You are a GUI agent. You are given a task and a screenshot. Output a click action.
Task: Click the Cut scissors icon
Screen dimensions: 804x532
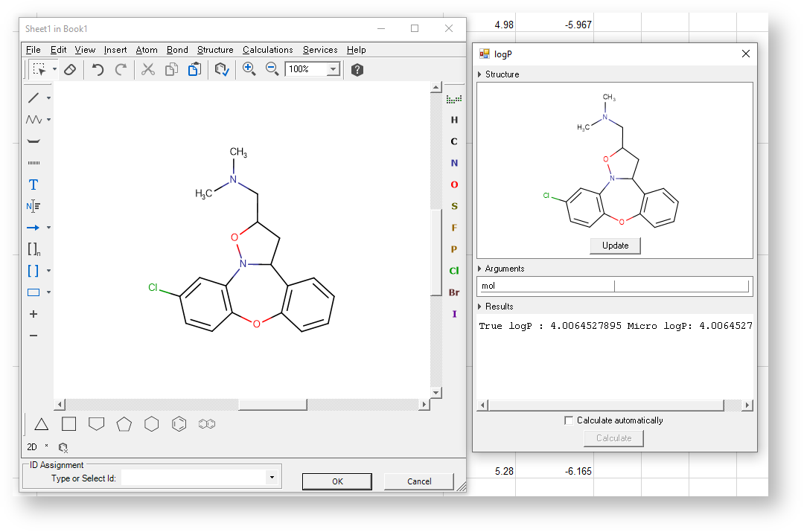point(148,69)
